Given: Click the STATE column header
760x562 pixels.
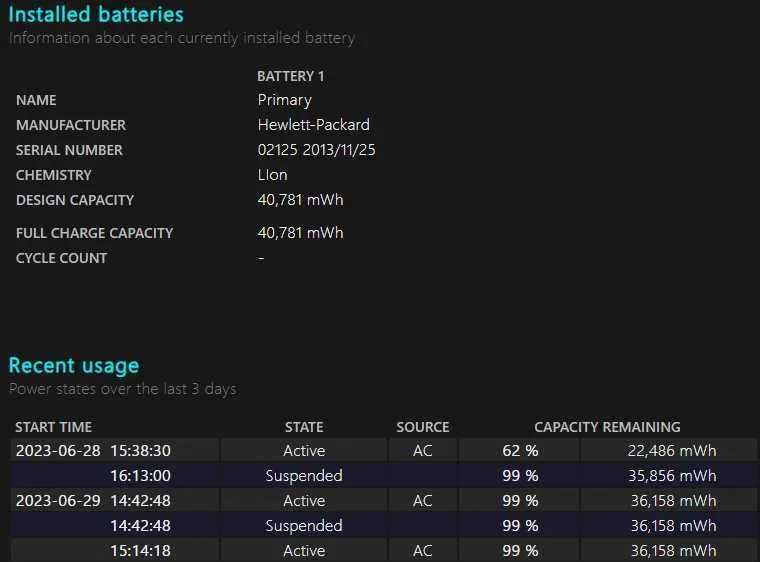Looking at the screenshot, I should pyautogui.click(x=304, y=427).
